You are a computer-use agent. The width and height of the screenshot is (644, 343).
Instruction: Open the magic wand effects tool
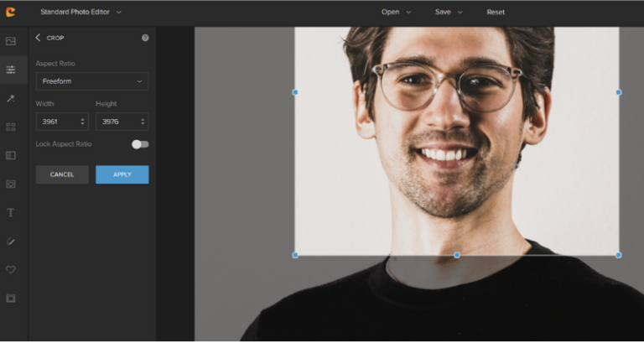(11, 98)
